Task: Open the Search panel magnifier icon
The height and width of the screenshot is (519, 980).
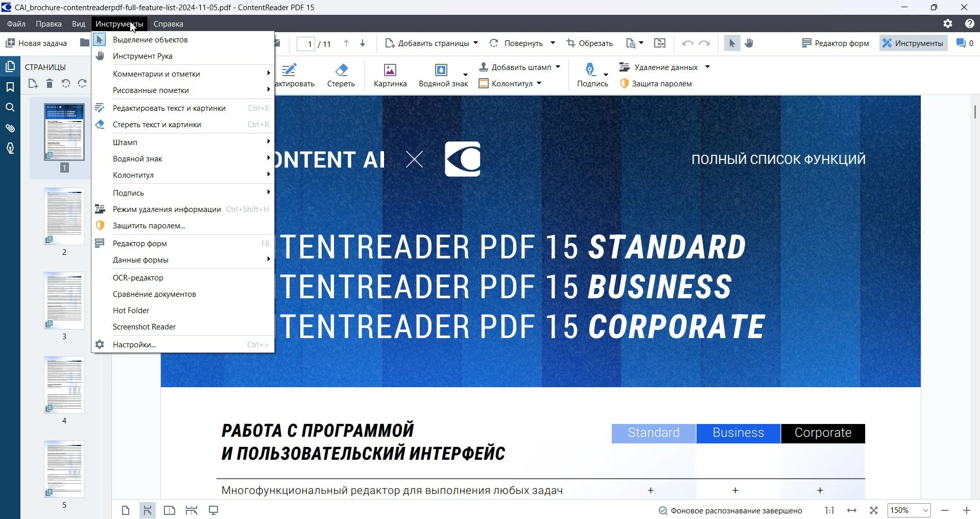Action: [10, 107]
